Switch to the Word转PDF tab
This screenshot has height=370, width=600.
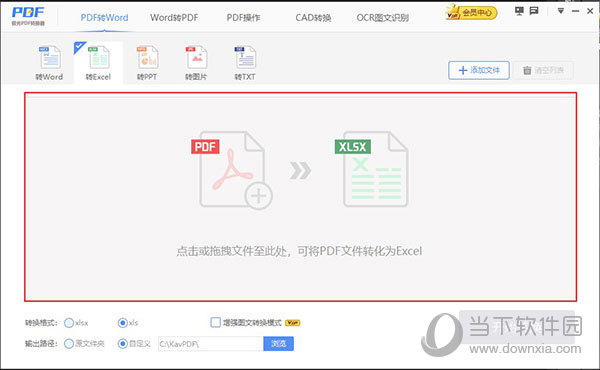point(174,18)
